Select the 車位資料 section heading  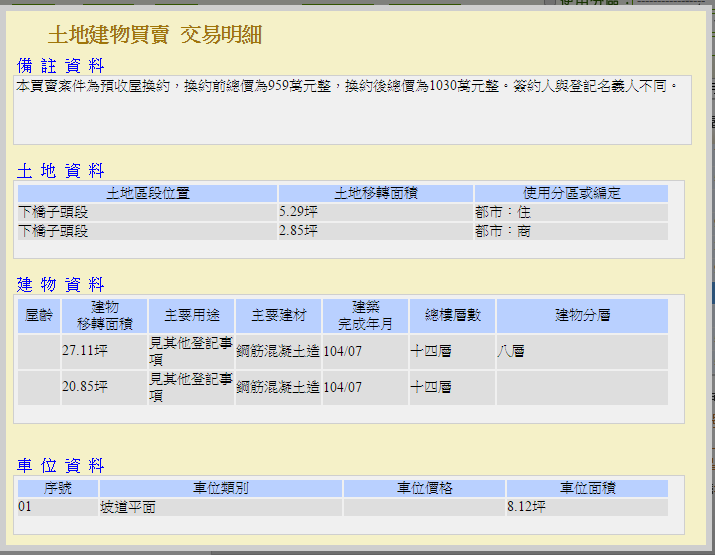tap(61, 466)
